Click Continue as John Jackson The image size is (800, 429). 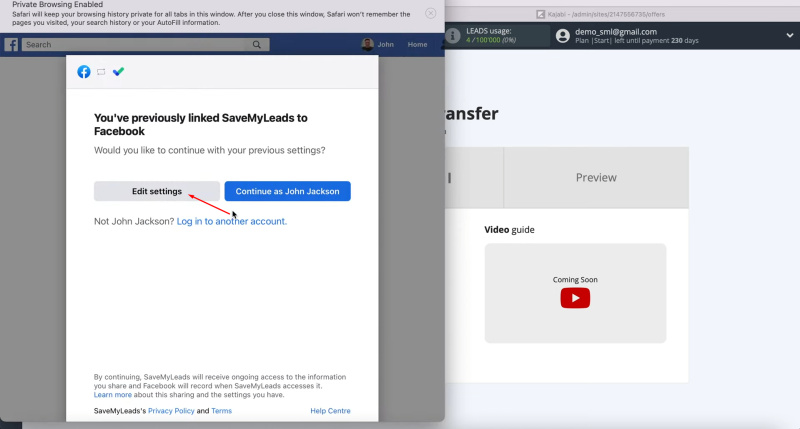point(287,191)
